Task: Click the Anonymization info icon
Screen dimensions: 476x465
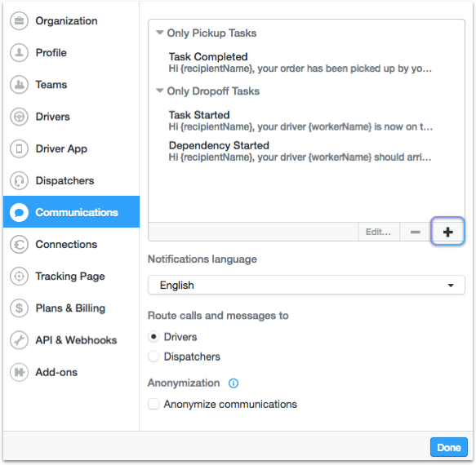Action: point(234,383)
